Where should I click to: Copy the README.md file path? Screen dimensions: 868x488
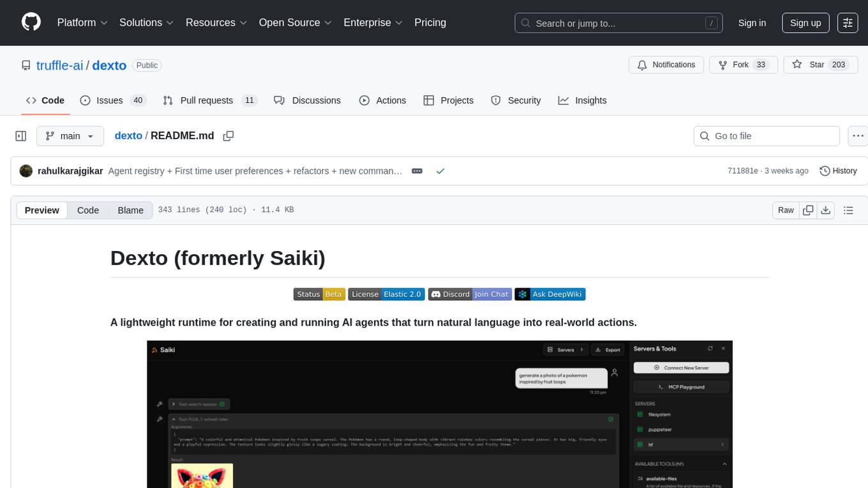point(228,136)
